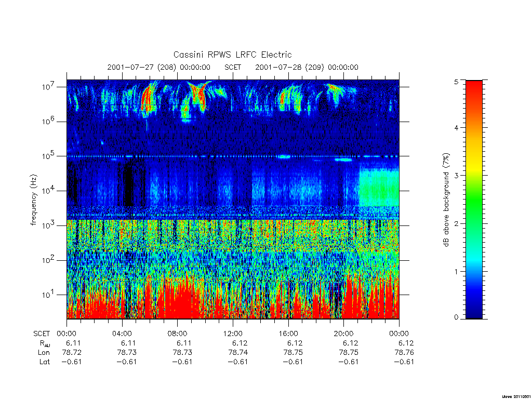Click the 10^3 frequency tick label
532x399 pixels.
[x=48, y=225]
